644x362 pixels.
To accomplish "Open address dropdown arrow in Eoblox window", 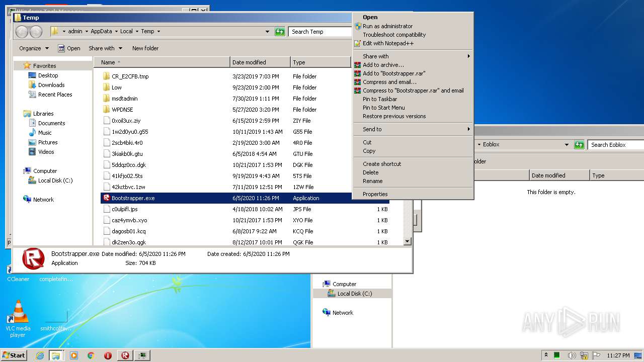I will [x=567, y=145].
